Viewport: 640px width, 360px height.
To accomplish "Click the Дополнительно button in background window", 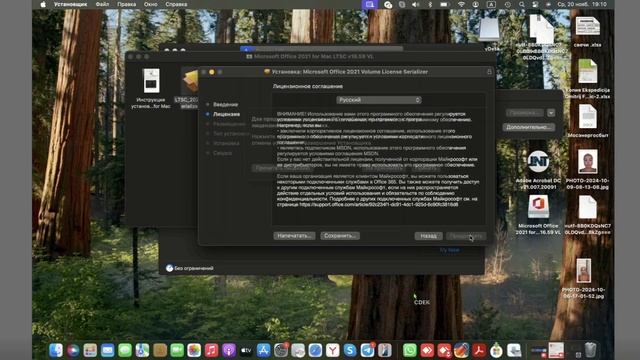I will [528, 127].
